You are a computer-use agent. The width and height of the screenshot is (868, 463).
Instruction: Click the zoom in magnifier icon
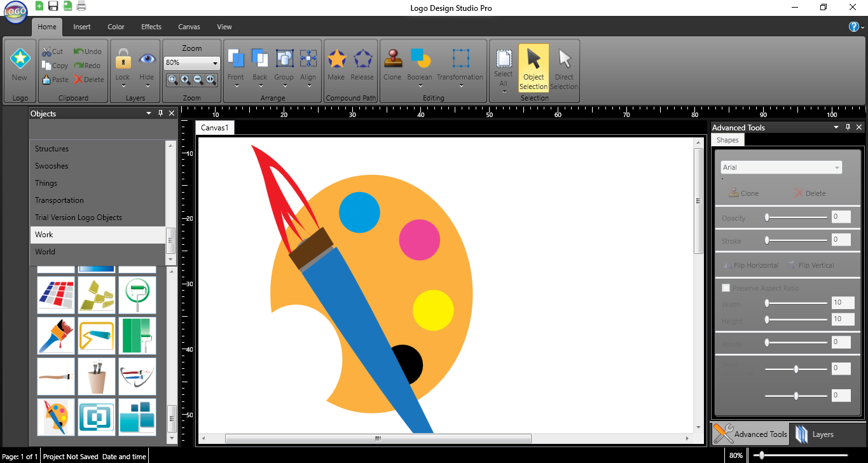tap(185, 79)
